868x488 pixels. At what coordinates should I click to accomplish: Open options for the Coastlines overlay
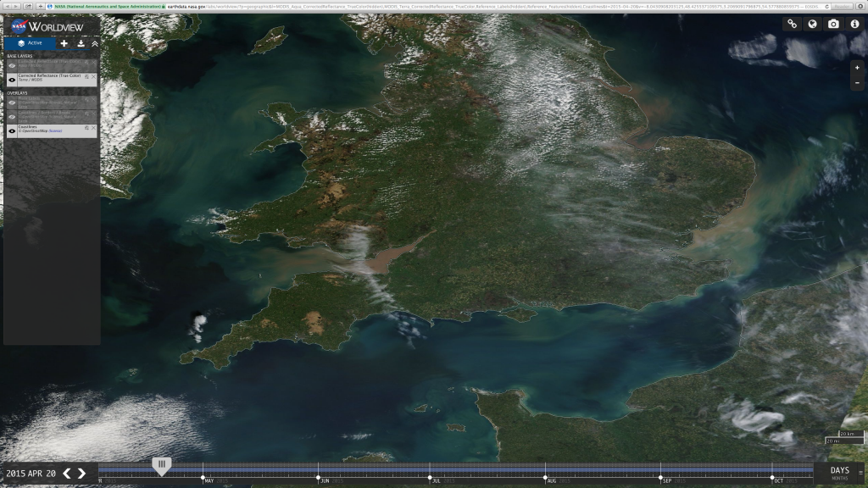86,128
